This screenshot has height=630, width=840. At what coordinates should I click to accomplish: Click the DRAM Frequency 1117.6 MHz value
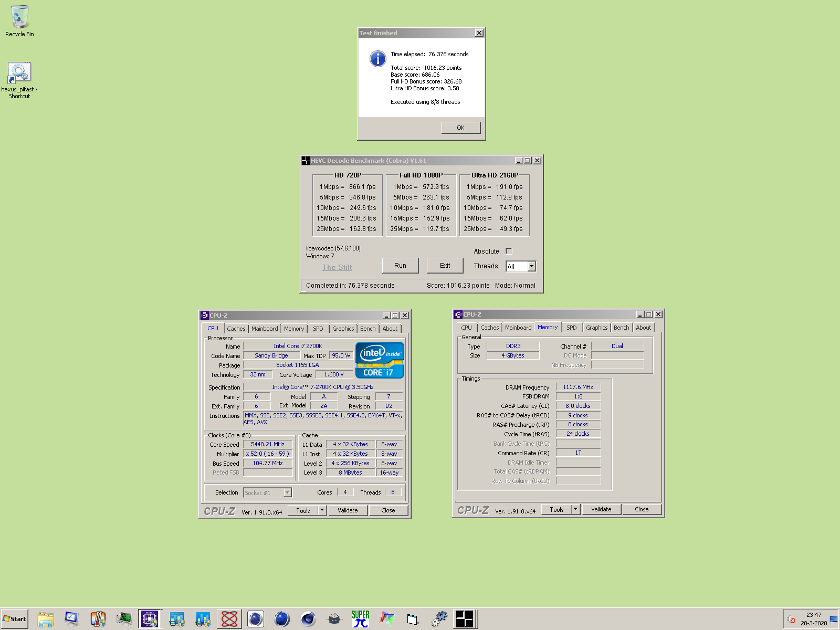578,387
